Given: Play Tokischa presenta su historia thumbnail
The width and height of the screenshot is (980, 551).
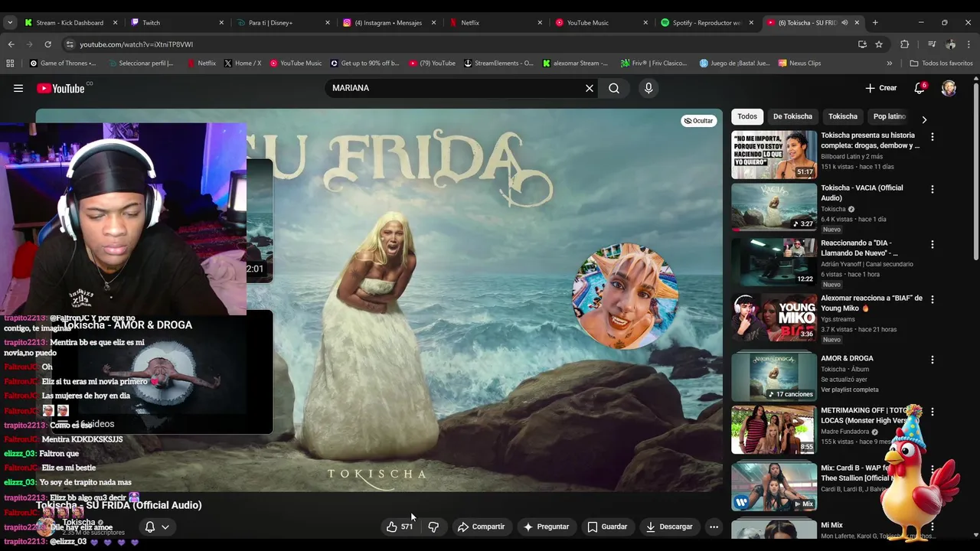Looking at the screenshot, I should click(x=773, y=155).
